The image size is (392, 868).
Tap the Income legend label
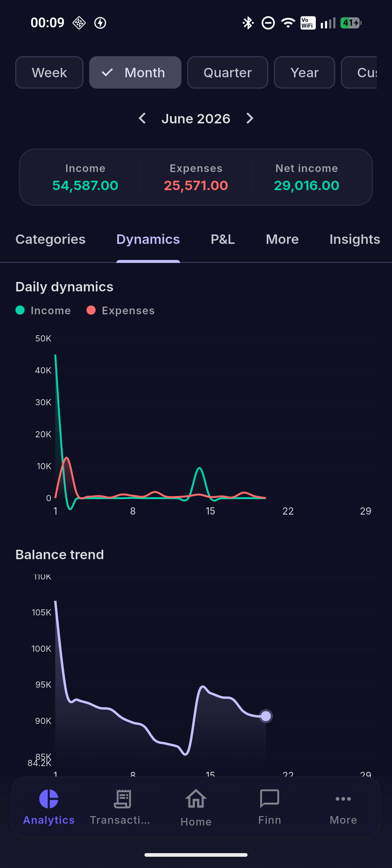point(51,311)
